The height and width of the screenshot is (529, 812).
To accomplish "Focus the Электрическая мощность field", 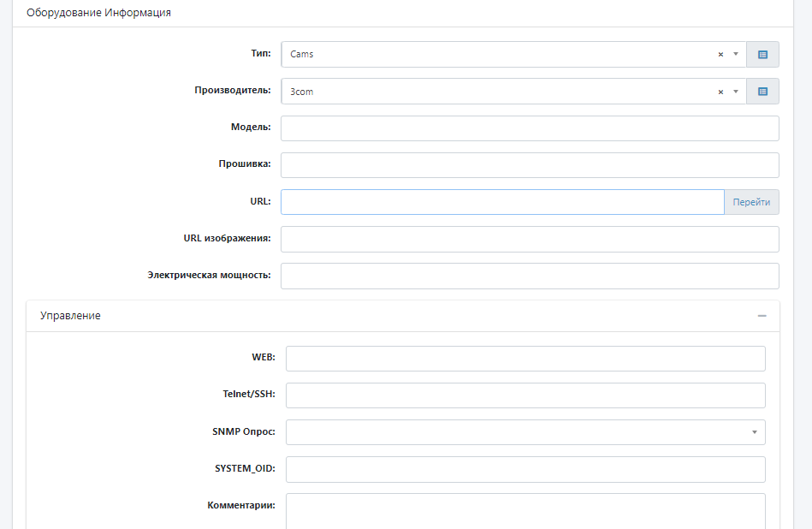I will click(x=530, y=276).
